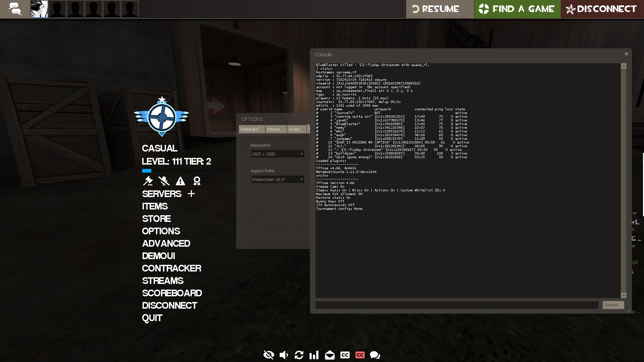Switch to the Keyboard tab in Options

tap(252, 129)
